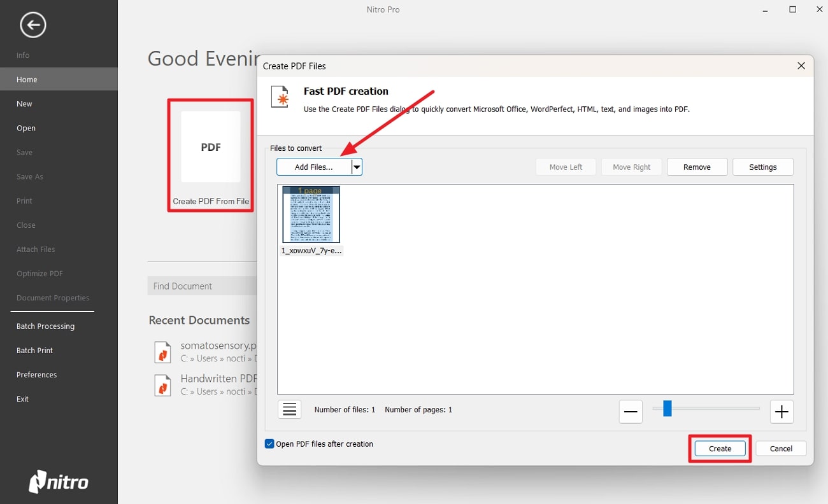This screenshot has width=828, height=504.
Task: Click the Add Files button
Action: 314,167
